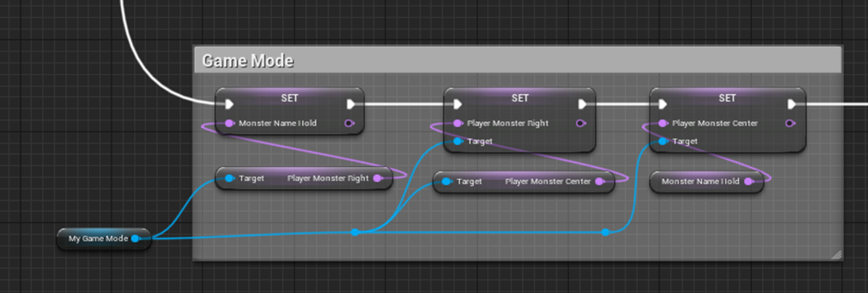Click the second blue reroute node near right
The image size is (868, 293).
[x=605, y=232]
